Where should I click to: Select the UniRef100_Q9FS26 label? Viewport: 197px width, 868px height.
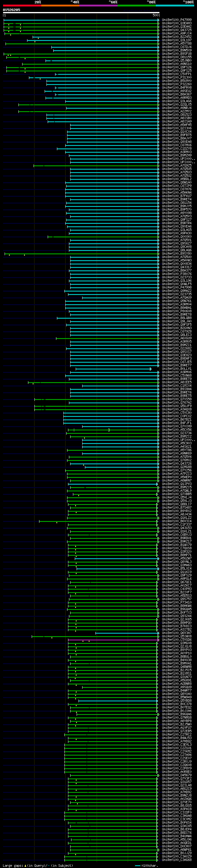tap(176, 67)
